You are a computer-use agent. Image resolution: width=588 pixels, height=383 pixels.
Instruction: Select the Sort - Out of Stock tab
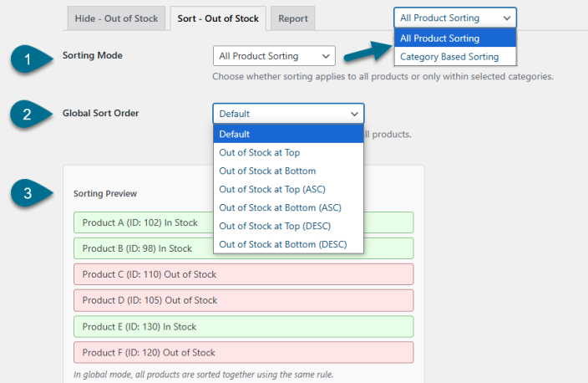coord(218,18)
